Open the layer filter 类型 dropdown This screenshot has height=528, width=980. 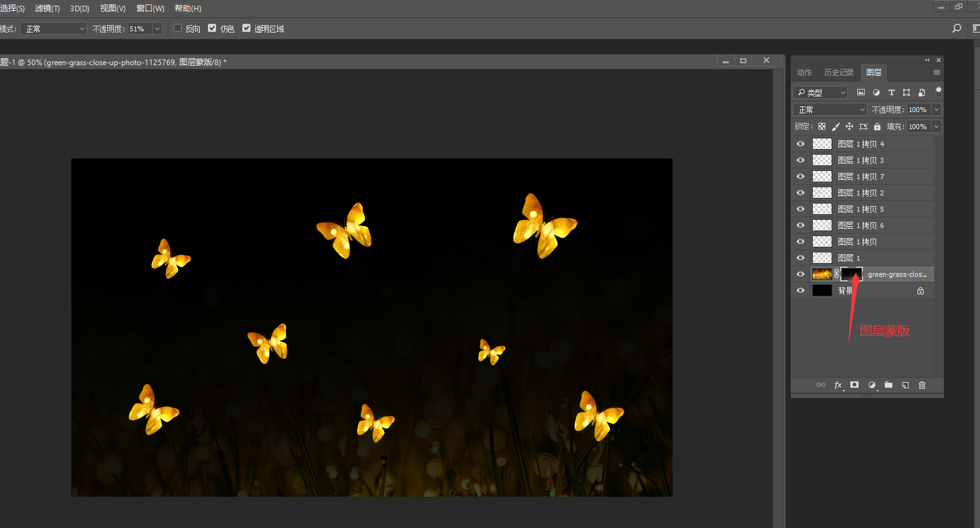point(820,93)
